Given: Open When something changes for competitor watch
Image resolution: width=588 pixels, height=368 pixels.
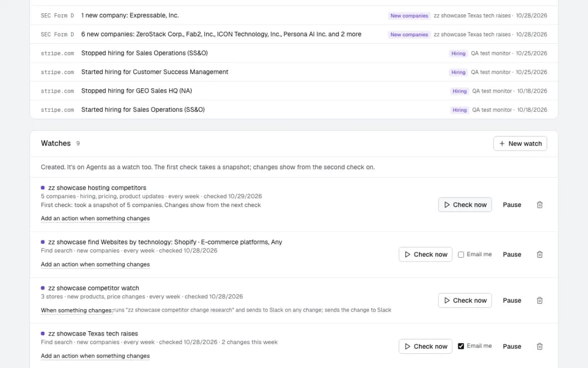Looking at the screenshot, I should coord(77,310).
